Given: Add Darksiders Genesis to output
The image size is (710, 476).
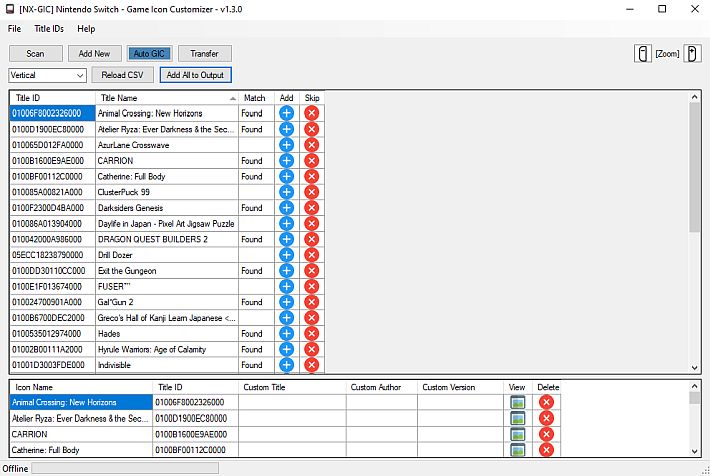Looking at the screenshot, I should point(286,208).
